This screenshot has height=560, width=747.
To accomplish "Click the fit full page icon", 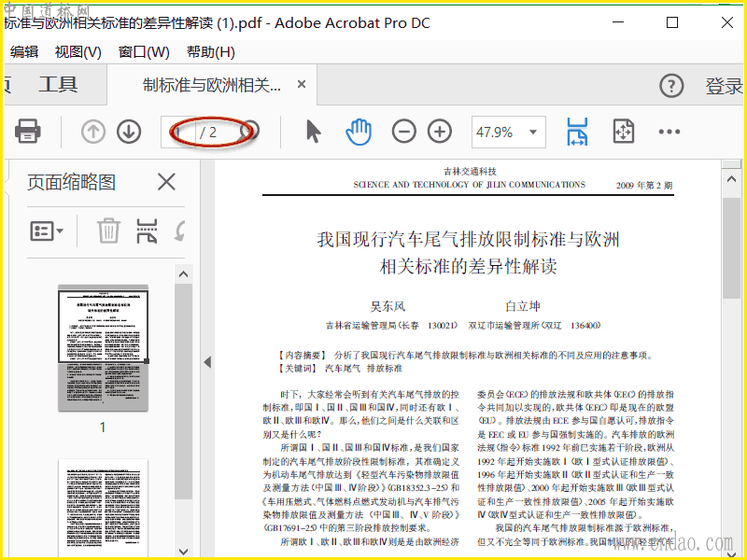I will [x=623, y=132].
